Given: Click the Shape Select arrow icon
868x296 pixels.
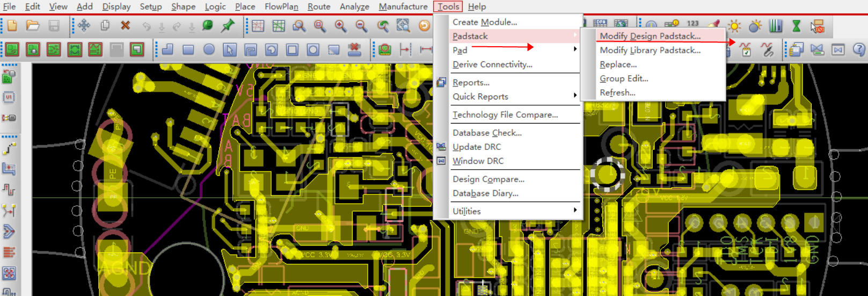Looking at the screenshot, I should 230,50.
